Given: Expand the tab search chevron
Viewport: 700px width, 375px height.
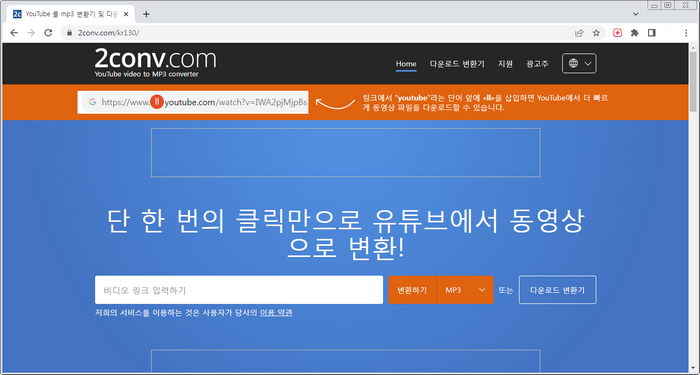Looking at the screenshot, I should 636,14.
